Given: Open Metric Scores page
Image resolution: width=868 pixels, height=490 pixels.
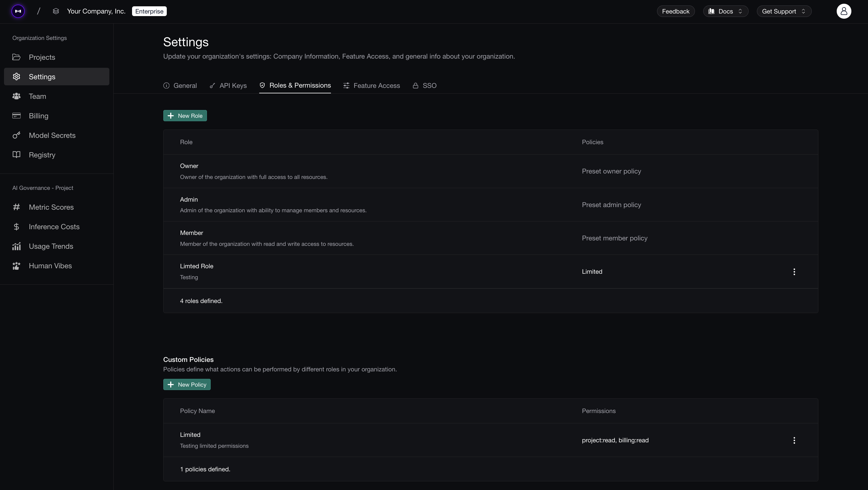Looking at the screenshot, I should 57,207.
